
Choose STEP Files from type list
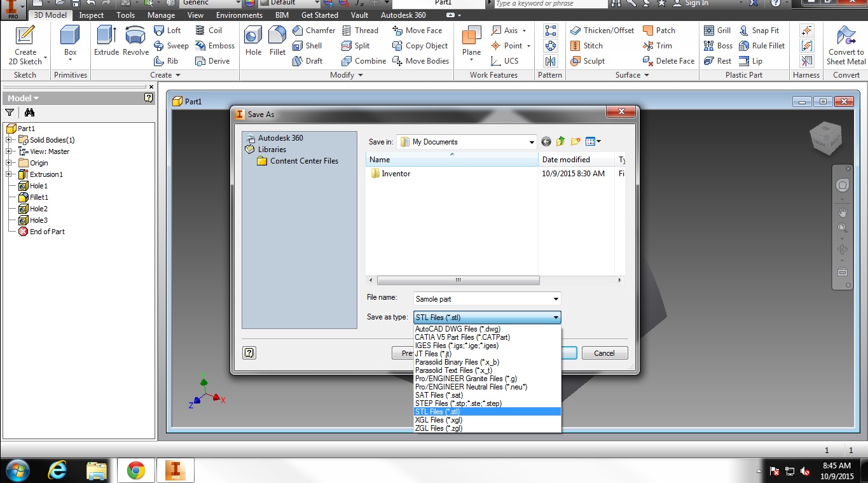pos(487,403)
